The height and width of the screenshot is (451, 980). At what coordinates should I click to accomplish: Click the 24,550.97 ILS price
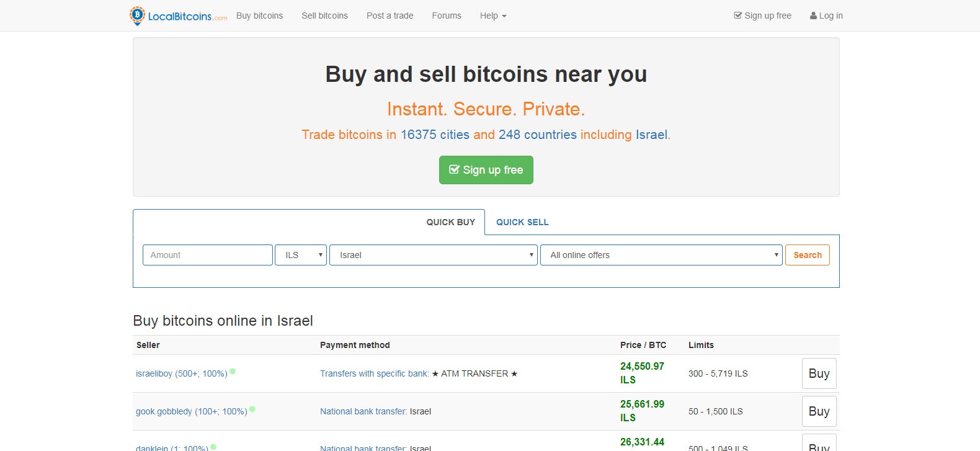(642, 373)
